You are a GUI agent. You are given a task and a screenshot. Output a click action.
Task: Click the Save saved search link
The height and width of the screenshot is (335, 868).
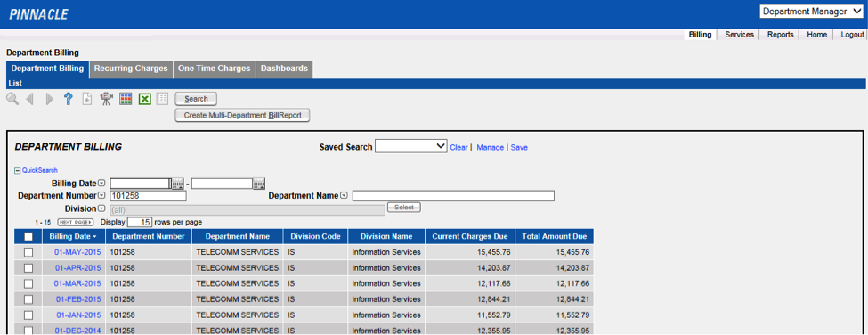click(519, 147)
